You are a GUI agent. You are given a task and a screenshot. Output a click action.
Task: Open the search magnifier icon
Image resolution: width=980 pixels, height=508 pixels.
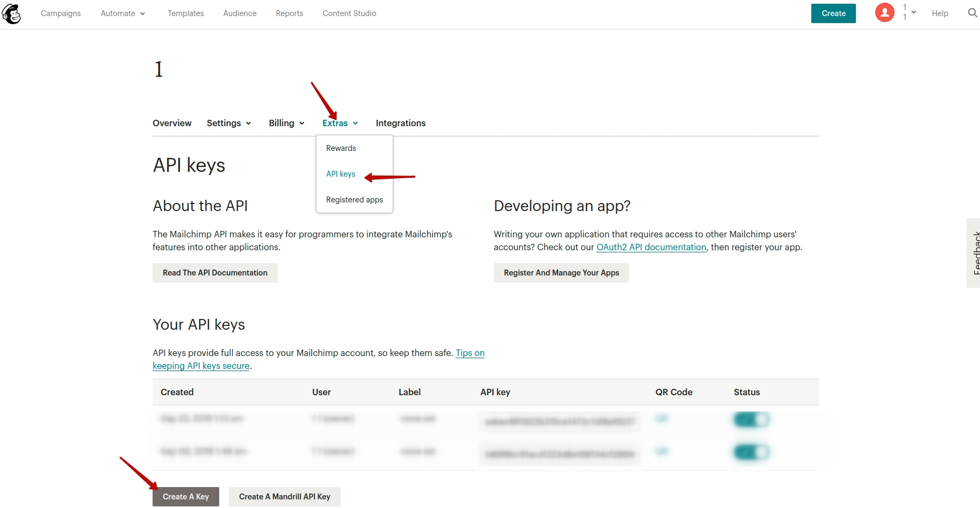point(972,13)
